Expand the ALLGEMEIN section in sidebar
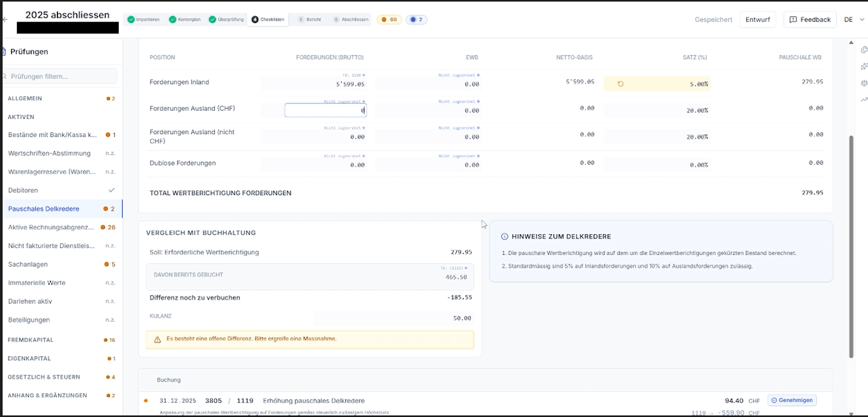Image resolution: width=868 pixels, height=417 pixels. (x=61, y=99)
